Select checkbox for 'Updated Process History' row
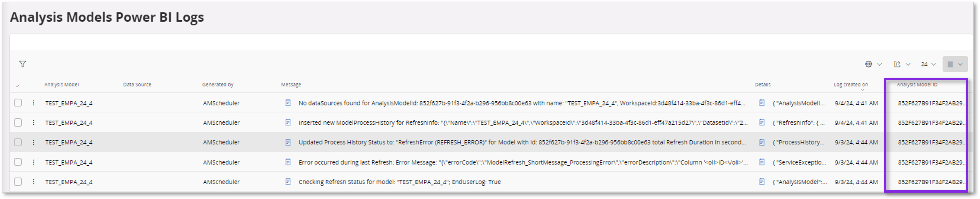 [18, 142]
